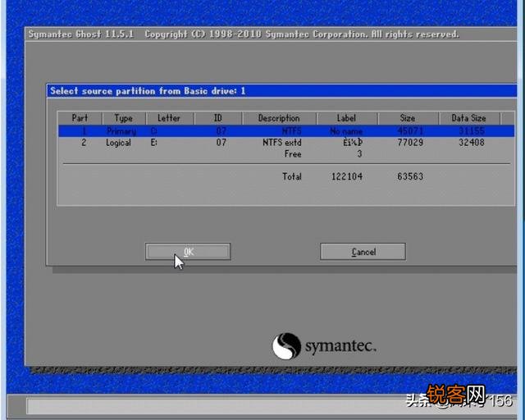Click the Data Size column header
The height and width of the screenshot is (420, 525).
click(468, 118)
